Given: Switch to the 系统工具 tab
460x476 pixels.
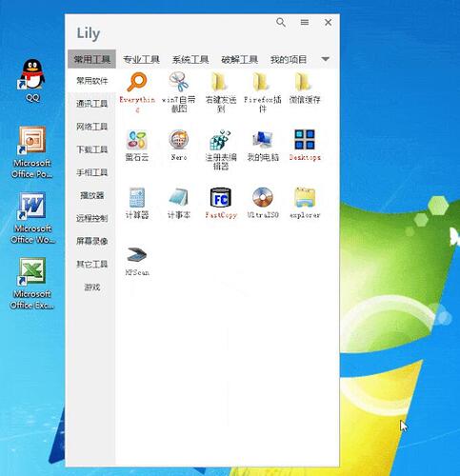Looking at the screenshot, I should pos(190,59).
